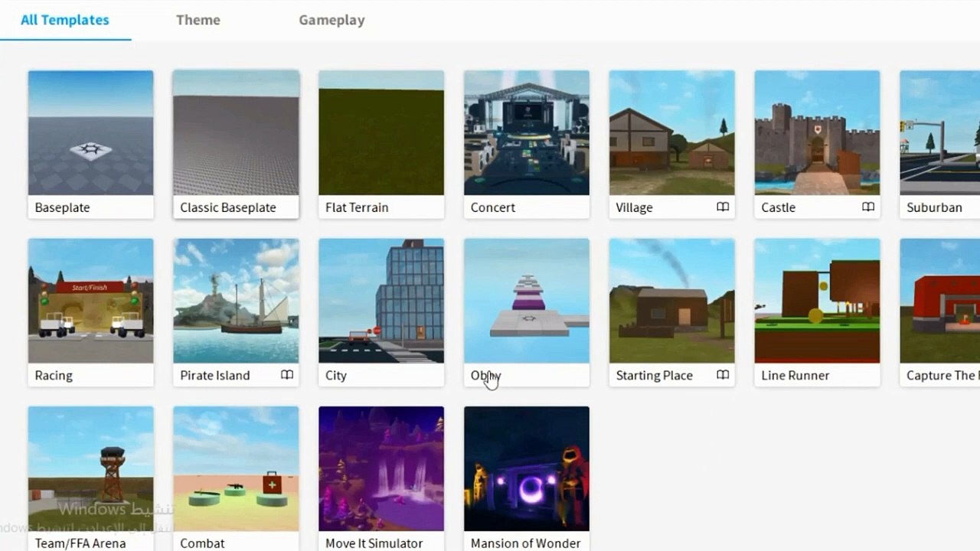980x551 pixels.
Task: Click the book icon on Pirate Island card
Action: (287, 375)
